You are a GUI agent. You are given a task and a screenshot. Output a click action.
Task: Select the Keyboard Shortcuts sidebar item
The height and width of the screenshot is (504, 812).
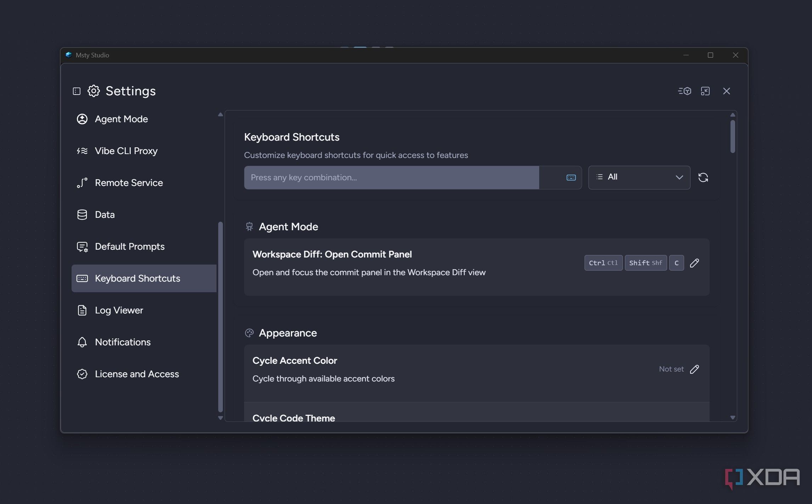click(144, 278)
